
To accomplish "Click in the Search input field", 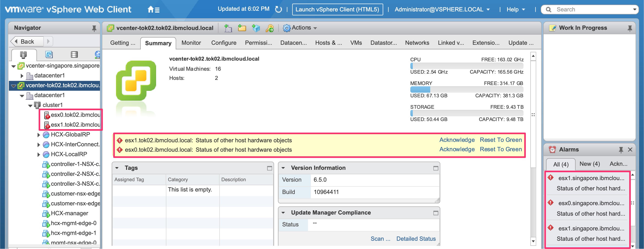I will [593, 9].
